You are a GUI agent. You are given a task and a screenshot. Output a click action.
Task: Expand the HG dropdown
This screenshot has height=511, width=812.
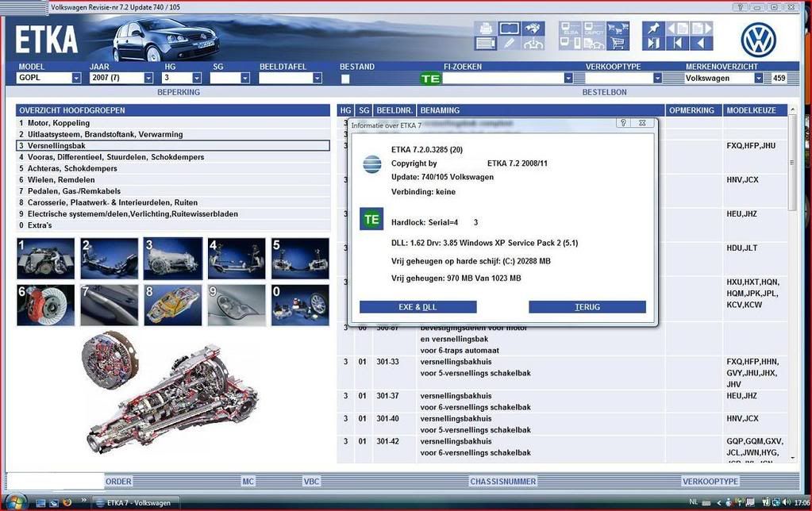[197, 79]
